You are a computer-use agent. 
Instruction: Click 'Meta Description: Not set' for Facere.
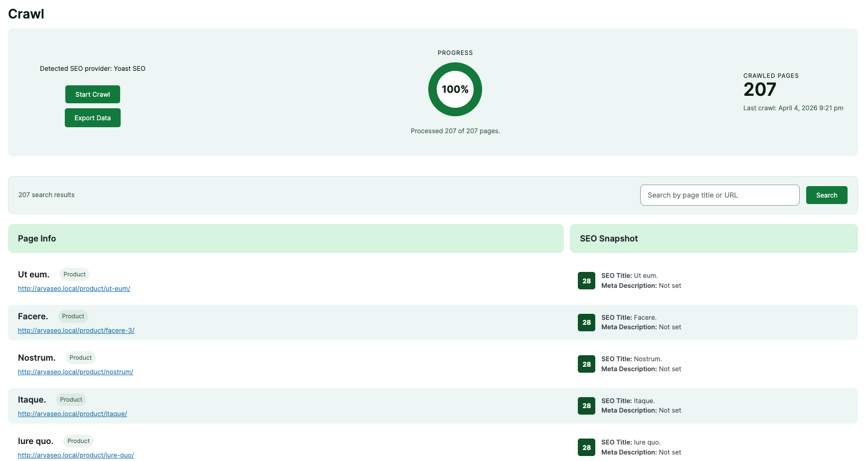click(x=641, y=327)
